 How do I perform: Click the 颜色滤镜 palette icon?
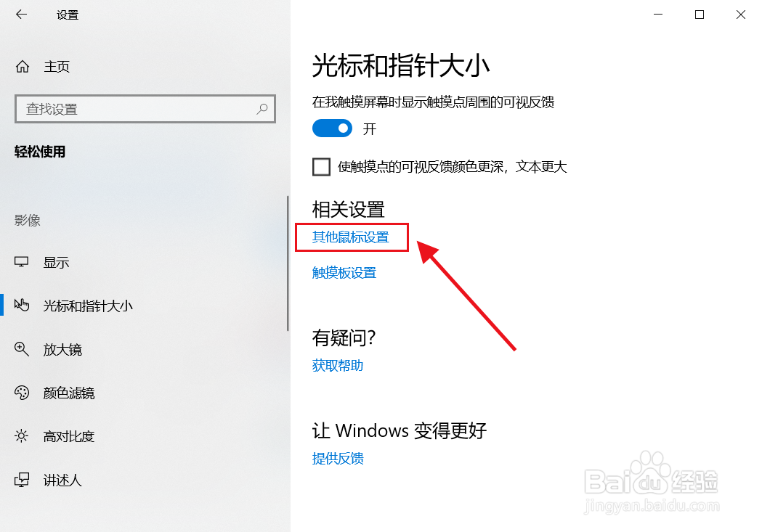tap(21, 392)
